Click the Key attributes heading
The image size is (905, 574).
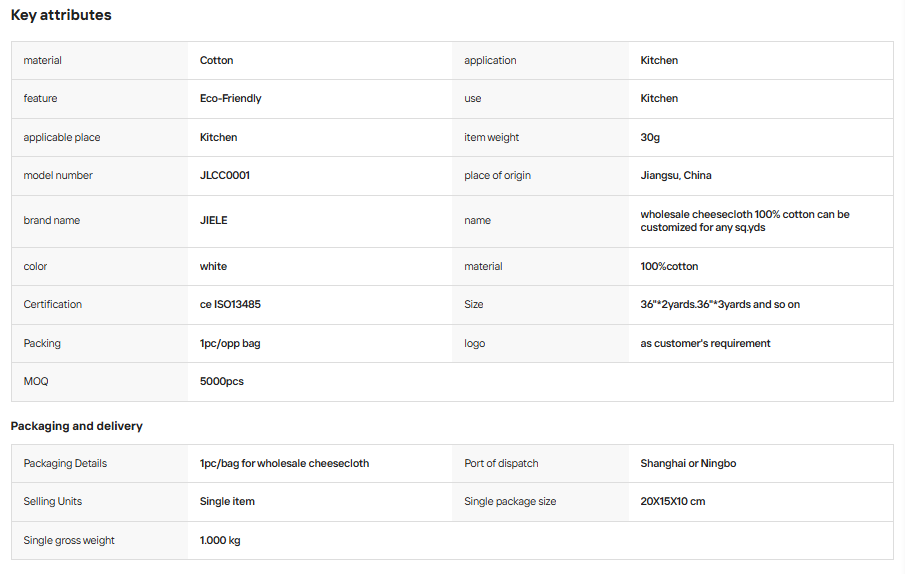pyautogui.click(x=61, y=15)
